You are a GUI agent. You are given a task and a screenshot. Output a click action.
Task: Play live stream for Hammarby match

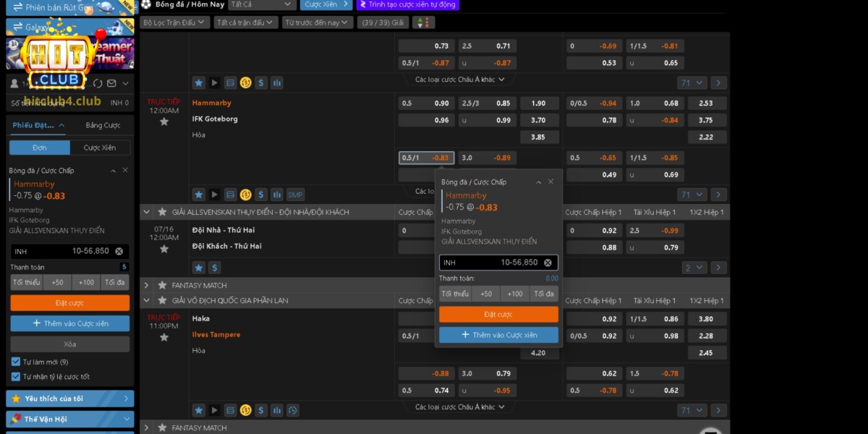214,195
